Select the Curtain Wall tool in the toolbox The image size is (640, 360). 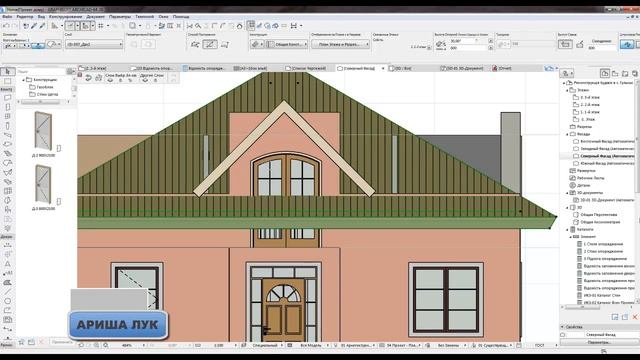click(x=7, y=191)
